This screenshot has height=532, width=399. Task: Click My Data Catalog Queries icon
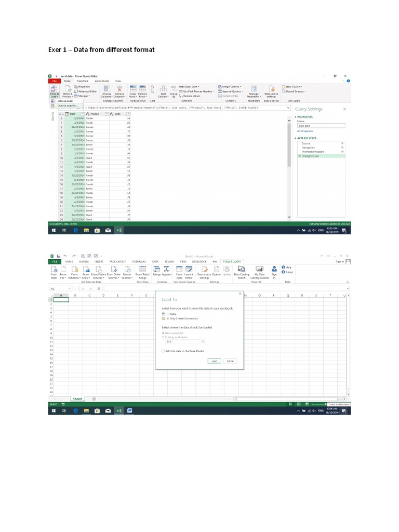point(260,269)
